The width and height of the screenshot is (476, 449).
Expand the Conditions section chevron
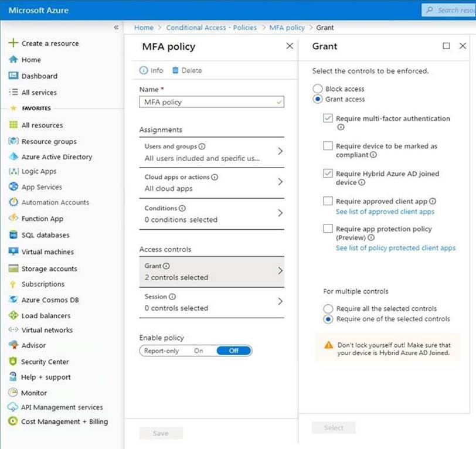(x=280, y=213)
